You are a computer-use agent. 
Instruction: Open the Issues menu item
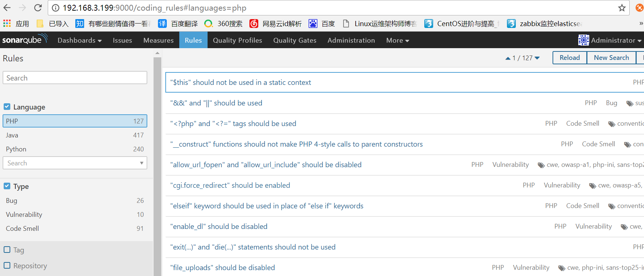[x=122, y=40]
